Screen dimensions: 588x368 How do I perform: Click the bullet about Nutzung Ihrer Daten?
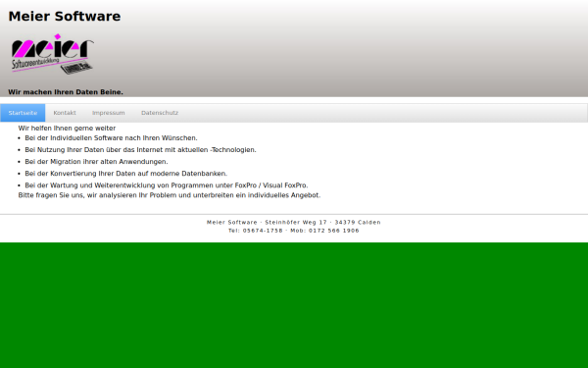140,150
